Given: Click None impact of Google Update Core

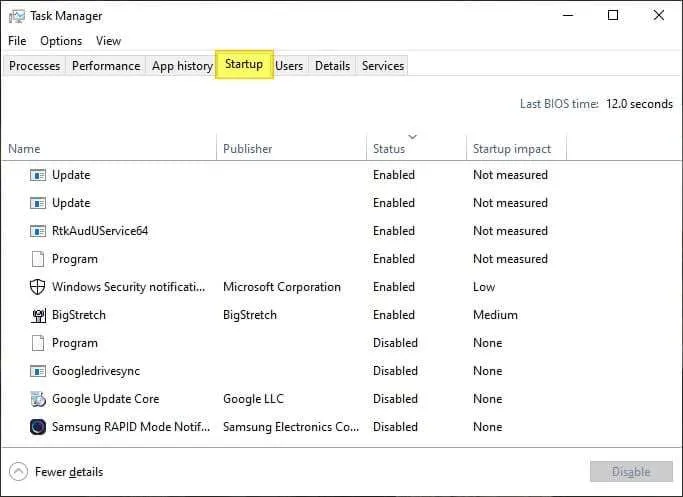Looking at the screenshot, I should pos(487,399).
